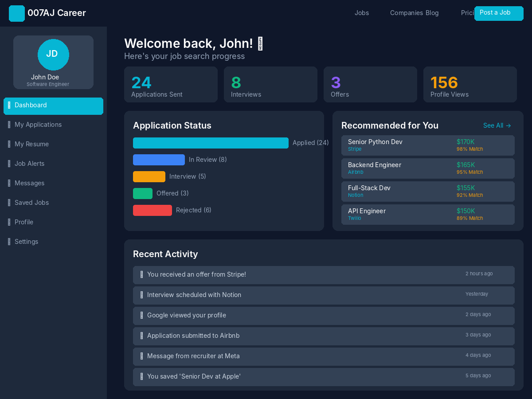532x399 pixels.
Task: Open the API Engineer job card
Action: [428, 215]
